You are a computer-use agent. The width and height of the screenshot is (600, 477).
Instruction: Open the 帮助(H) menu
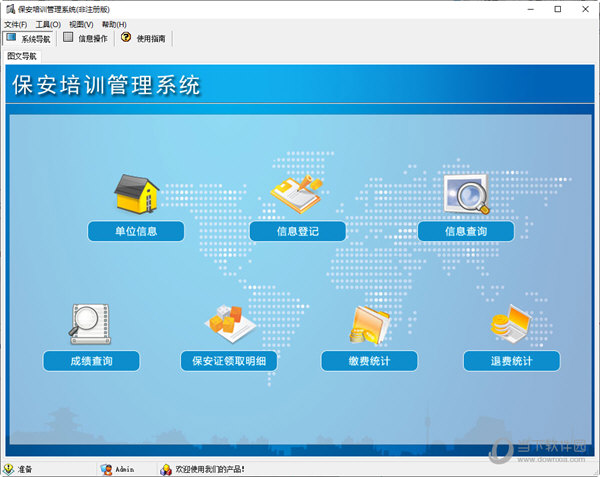point(114,24)
